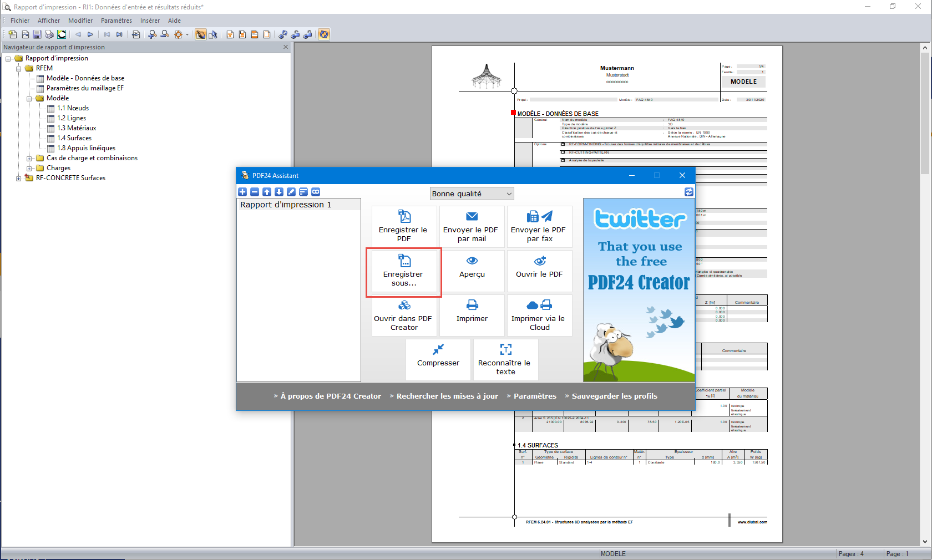Edit the document using the pencil icon
The width and height of the screenshot is (932, 560).
[291, 192]
